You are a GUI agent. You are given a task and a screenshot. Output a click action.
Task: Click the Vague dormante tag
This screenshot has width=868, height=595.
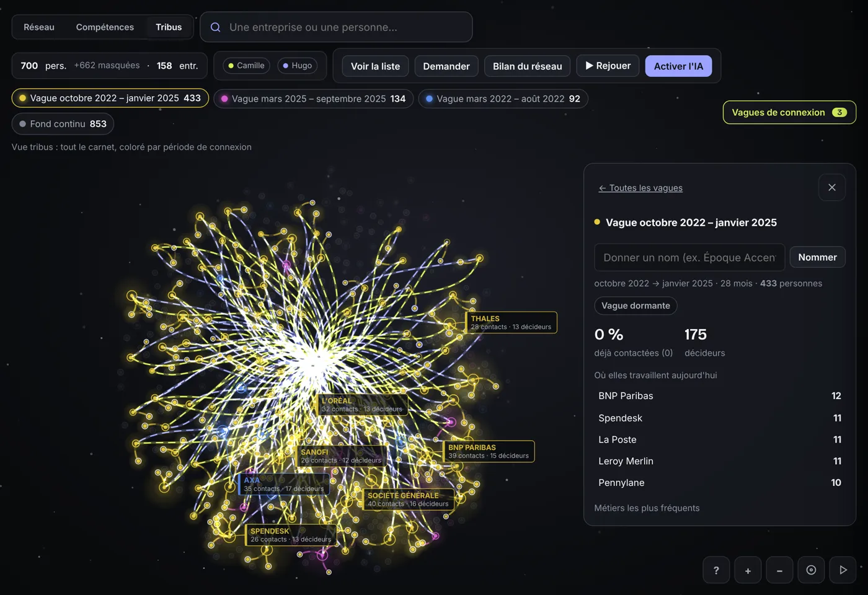click(635, 306)
